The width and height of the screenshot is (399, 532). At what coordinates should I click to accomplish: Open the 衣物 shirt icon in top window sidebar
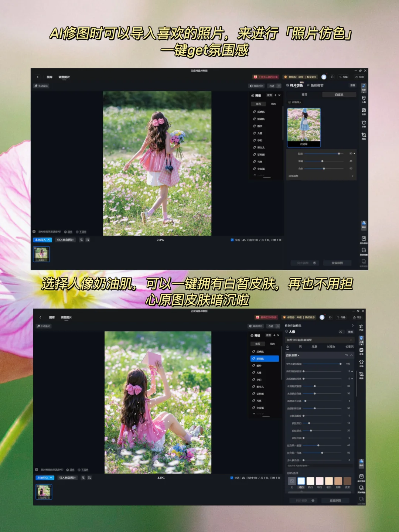(364, 124)
